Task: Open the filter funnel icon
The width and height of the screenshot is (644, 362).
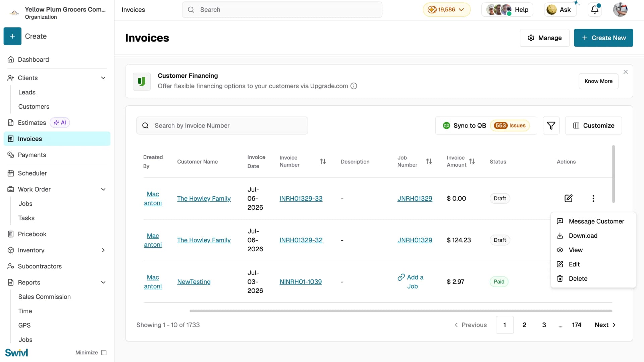Action: (x=551, y=125)
